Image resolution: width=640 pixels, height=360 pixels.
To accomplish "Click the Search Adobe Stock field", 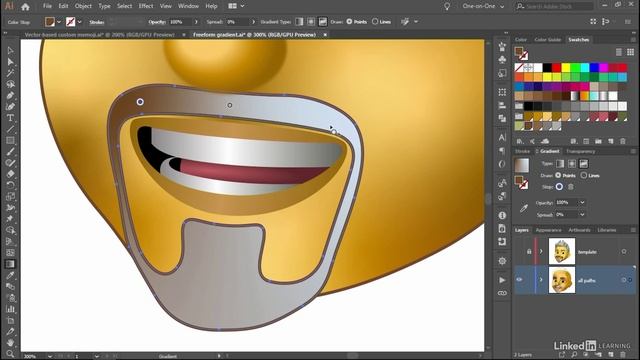I will click(554, 6).
